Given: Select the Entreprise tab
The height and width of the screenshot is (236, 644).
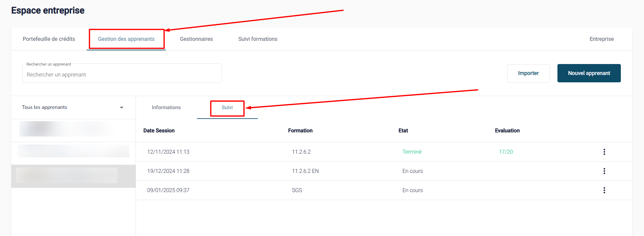Looking at the screenshot, I should (601, 39).
